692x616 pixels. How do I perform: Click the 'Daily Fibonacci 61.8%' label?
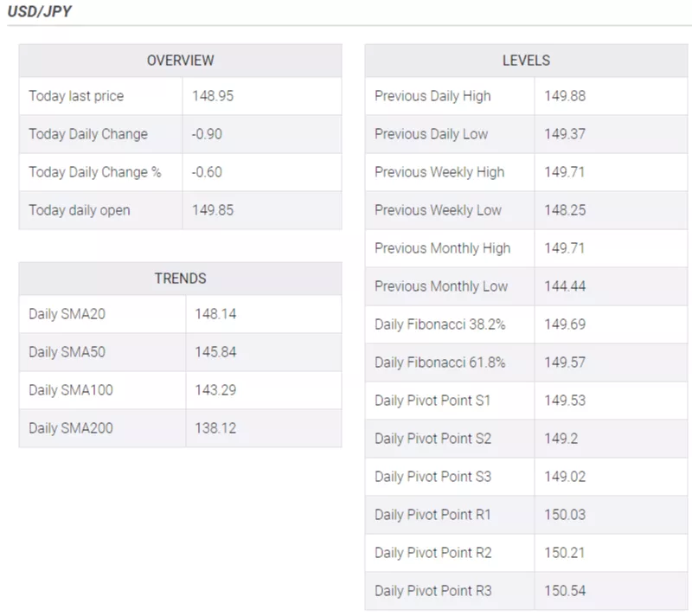439,363
